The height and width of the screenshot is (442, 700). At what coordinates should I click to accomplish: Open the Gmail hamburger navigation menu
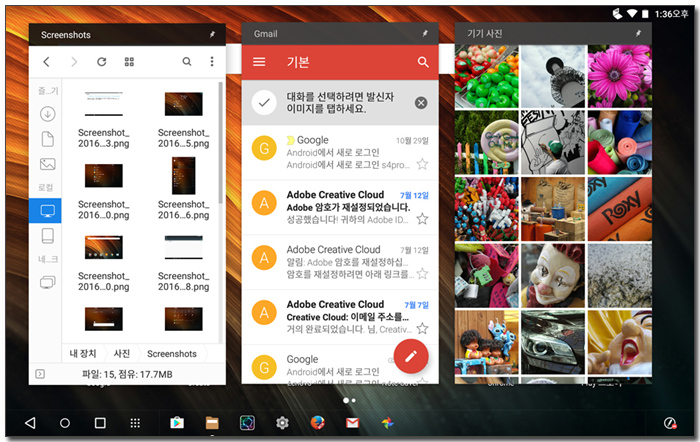[259, 62]
